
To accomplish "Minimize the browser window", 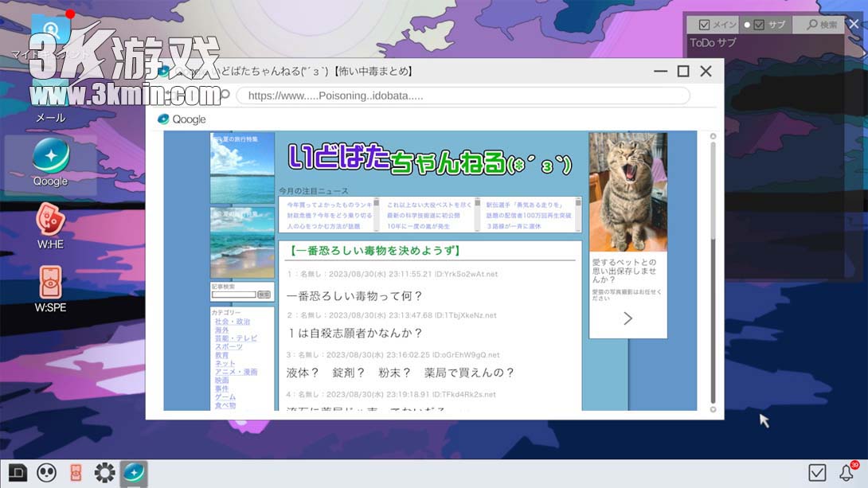I will [x=660, y=72].
